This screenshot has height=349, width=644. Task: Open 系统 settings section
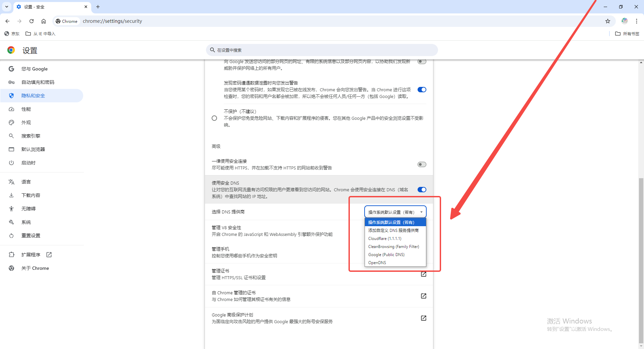point(42,222)
